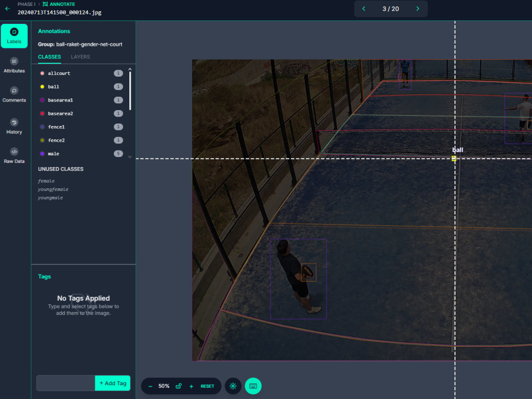The height and width of the screenshot is (399, 532).
Task: Open the brightness settings
Action: (233, 386)
